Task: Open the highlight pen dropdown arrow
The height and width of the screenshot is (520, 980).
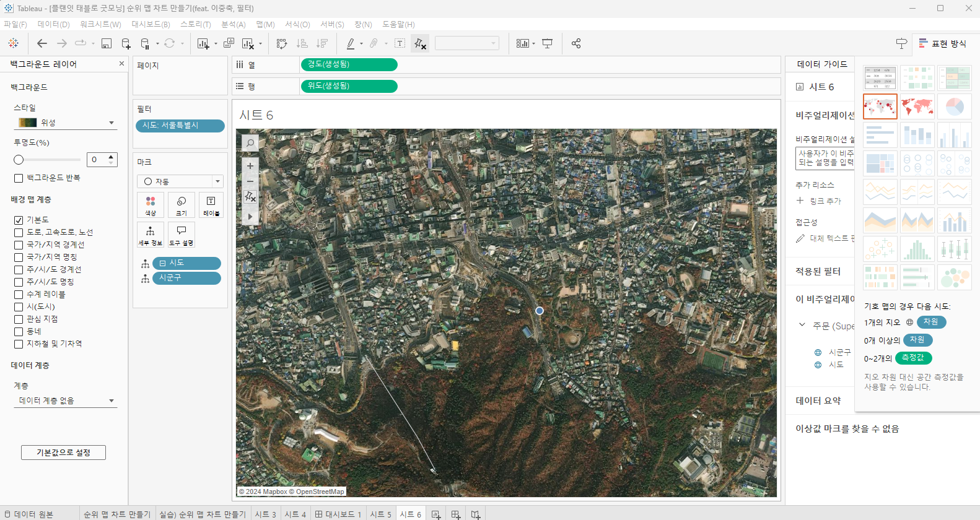Action: pyautogui.click(x=361, y=43)
